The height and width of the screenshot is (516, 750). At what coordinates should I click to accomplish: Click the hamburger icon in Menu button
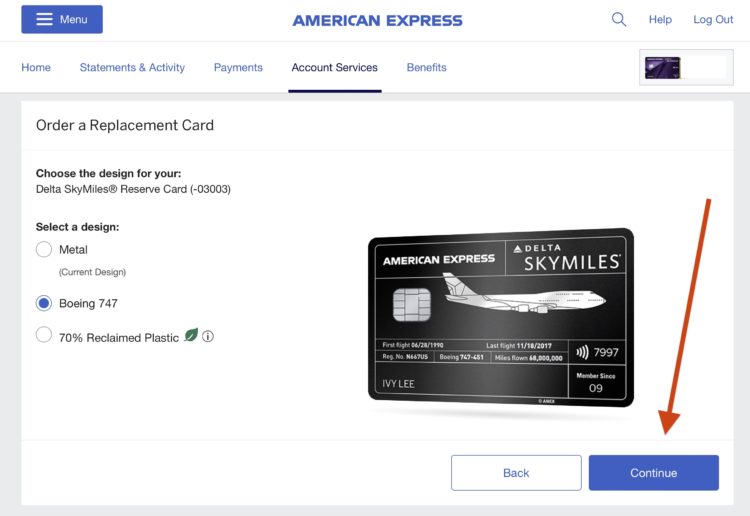(x=44, y=19)
